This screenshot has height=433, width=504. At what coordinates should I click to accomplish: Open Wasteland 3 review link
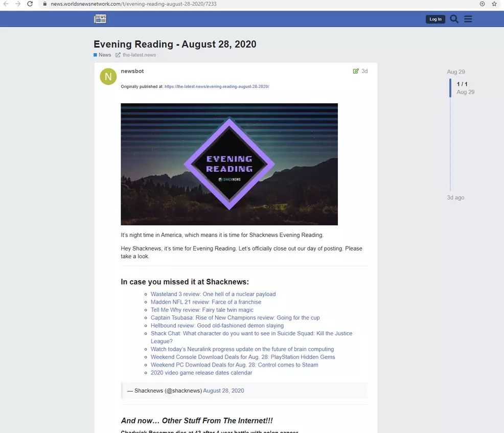[213, 294]
